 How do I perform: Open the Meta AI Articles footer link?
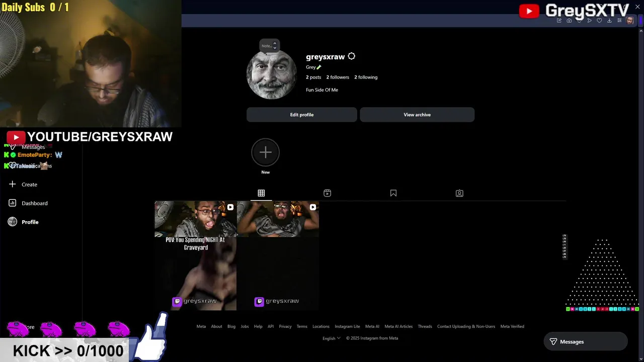point(398,326)
